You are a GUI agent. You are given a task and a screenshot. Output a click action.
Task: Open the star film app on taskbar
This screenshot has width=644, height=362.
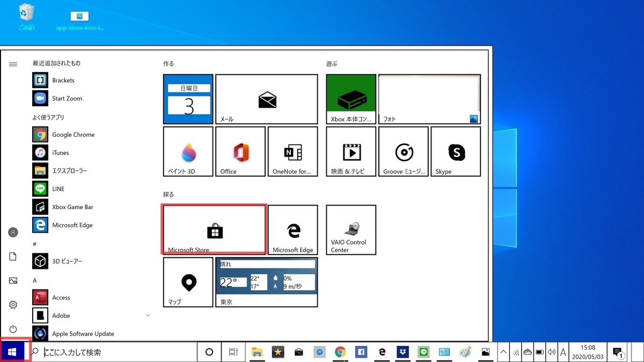[278, 352]
